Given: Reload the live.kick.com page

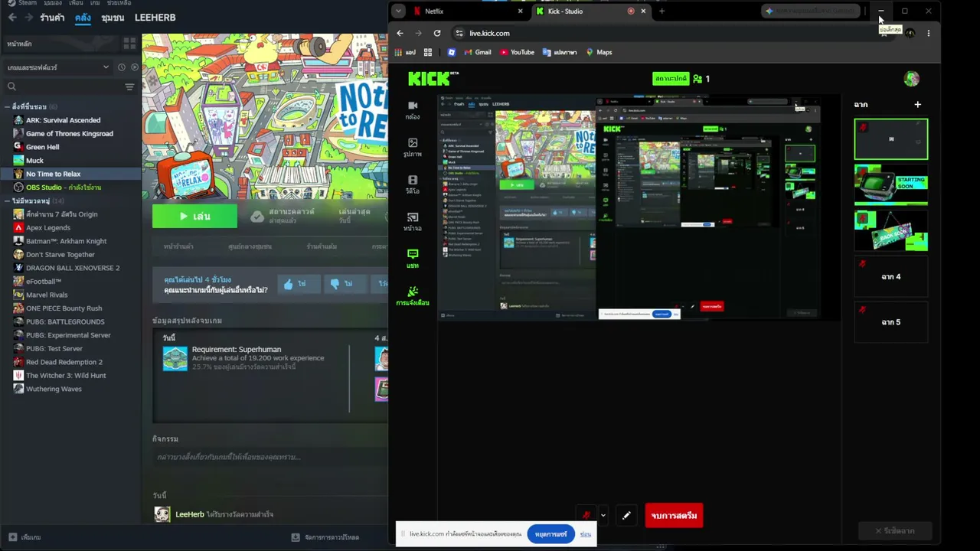Looking at the screenshot, I should (437, 33).
